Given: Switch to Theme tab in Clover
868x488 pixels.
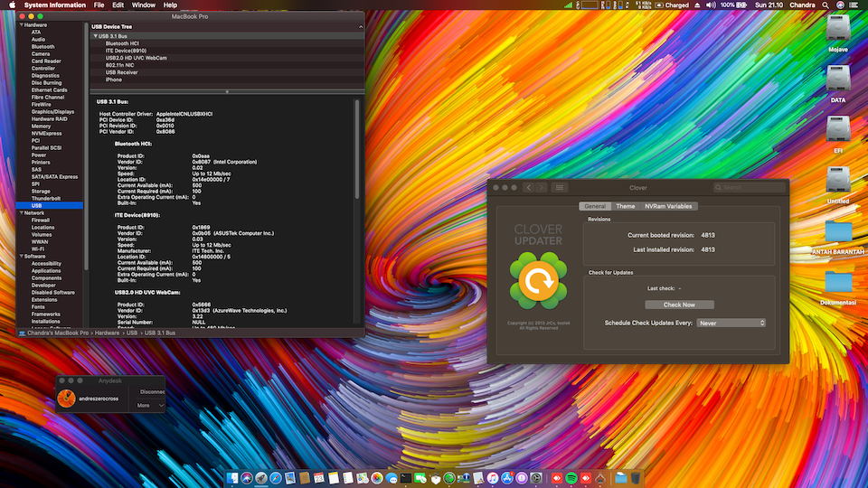Looking at the screenshot, I should [x=626, y=206].
